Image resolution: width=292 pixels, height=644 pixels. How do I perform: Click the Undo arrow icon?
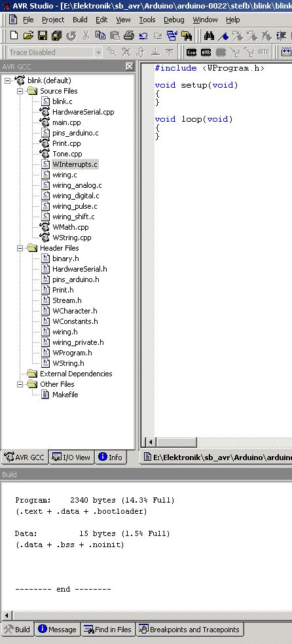(x=143, y=36)
